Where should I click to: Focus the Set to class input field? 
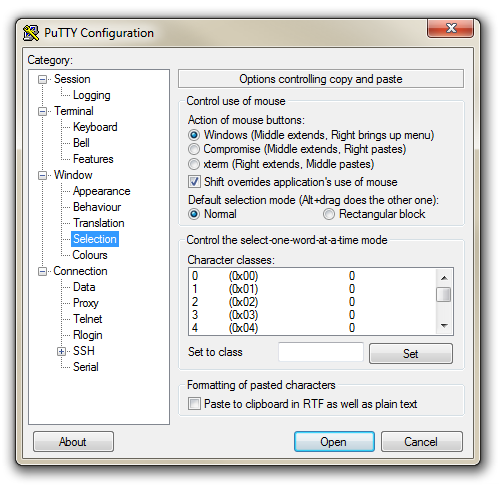pyautogui.click(x=321, y=352)
